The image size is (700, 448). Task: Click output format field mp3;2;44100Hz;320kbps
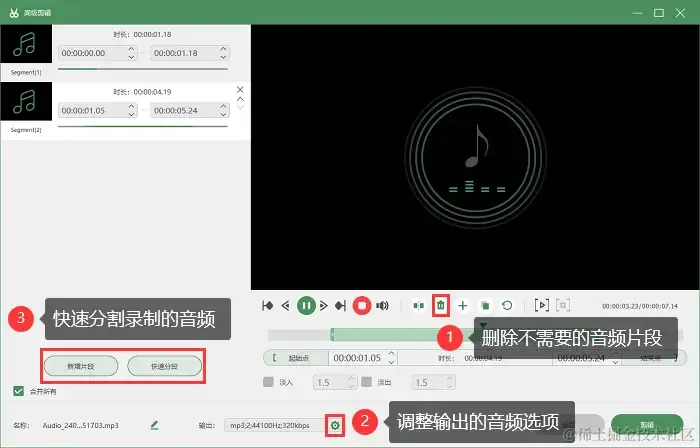[x=275, y=425]
